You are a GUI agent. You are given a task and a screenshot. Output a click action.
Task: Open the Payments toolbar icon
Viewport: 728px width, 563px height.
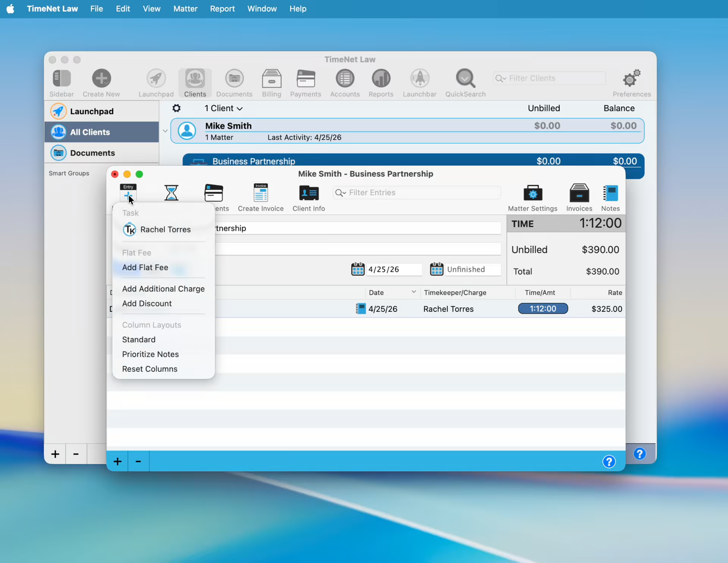305,79
